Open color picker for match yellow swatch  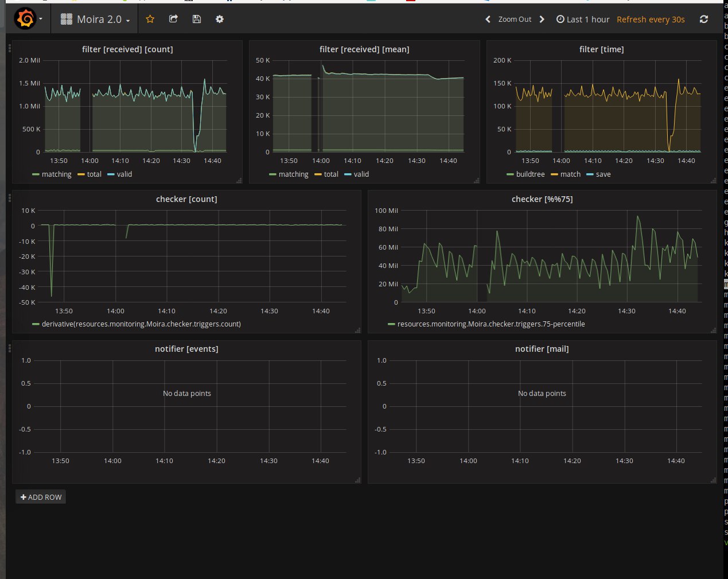coord(554,174)
